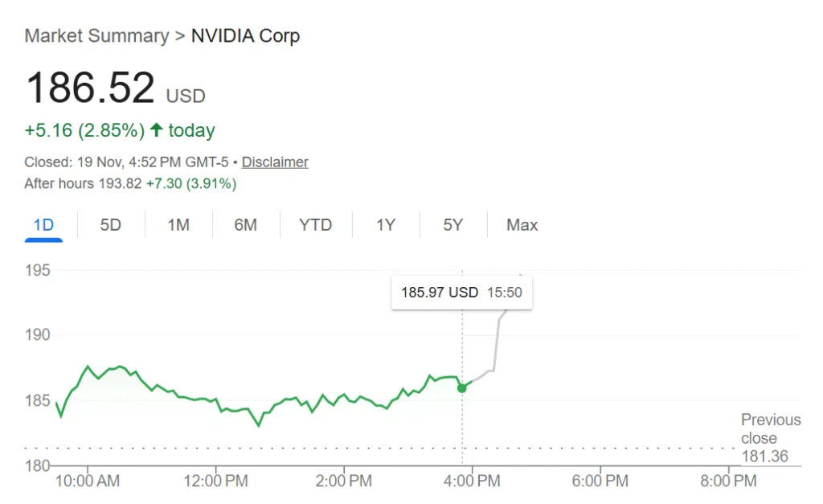Screen dimensions: 823x504
Task: View the YTD price chart
Action: (315, 225)
